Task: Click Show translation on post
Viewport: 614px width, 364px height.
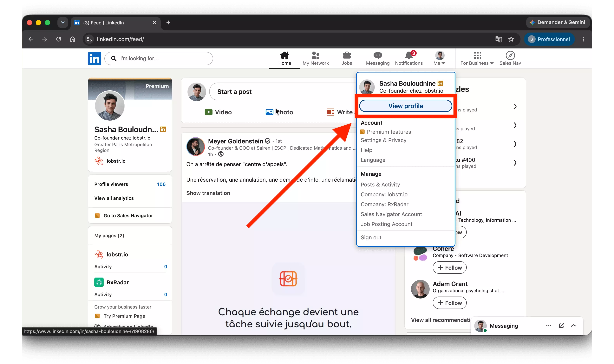Action: (x=208, y=193)
